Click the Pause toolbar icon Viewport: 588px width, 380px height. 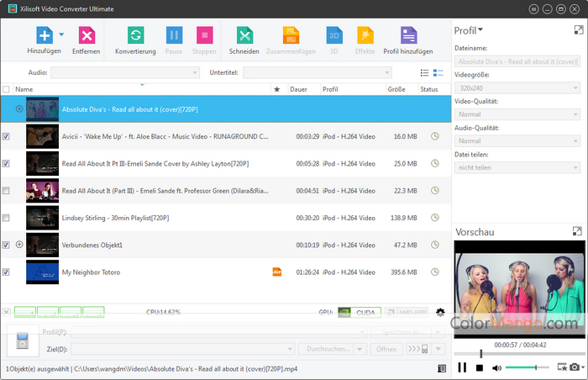(174, 35)
